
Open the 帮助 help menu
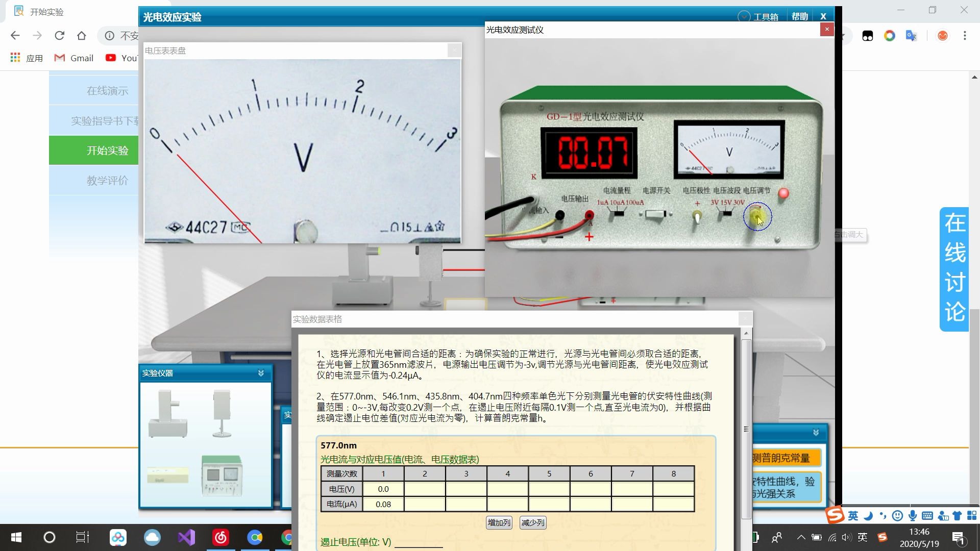(x=800, y=17)
